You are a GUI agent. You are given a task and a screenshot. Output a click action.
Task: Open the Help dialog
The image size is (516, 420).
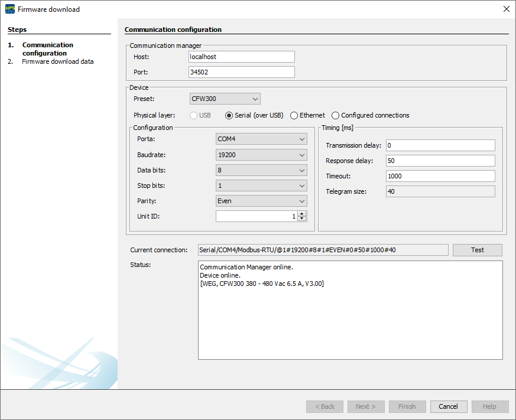(x=489, y=406)
